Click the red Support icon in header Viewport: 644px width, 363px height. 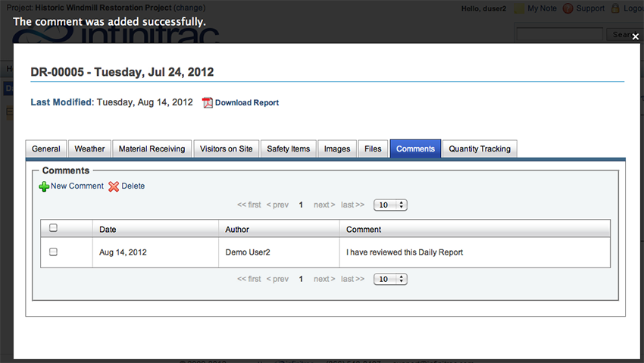tap(568, 8)
